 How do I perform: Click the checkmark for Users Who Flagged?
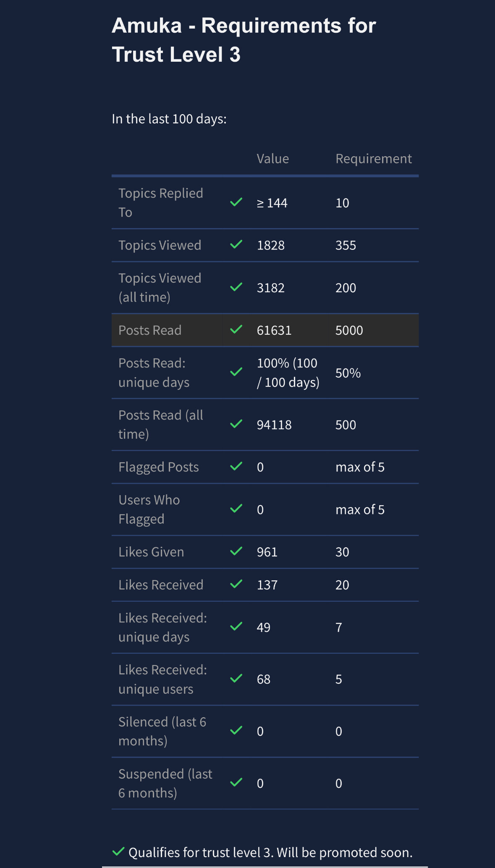[x=236, y=509]
